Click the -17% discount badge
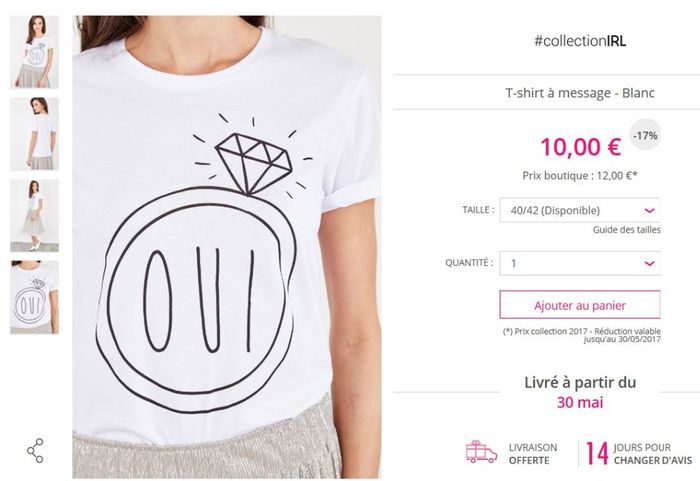 tap(645, 134)
